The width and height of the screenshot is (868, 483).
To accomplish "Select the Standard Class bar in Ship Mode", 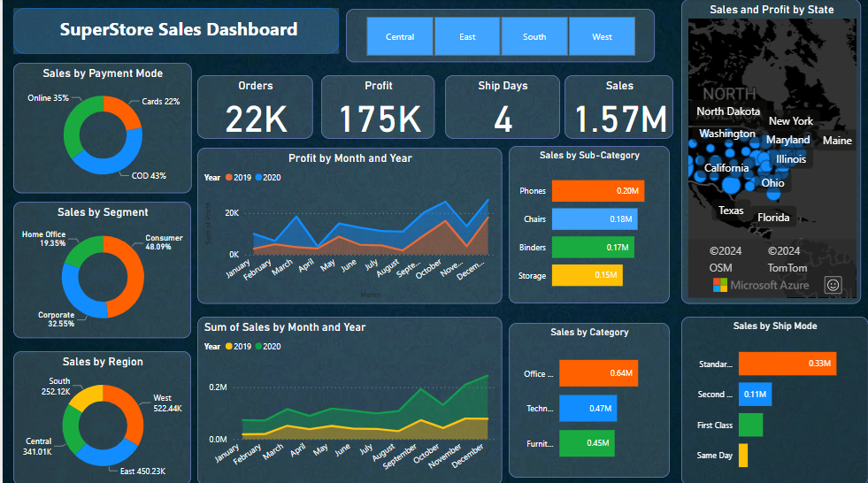I will 787,364.
